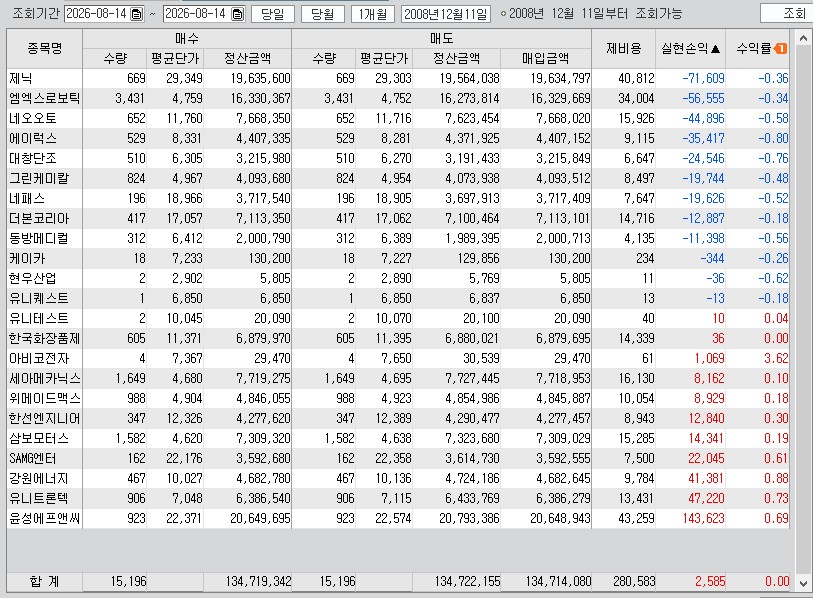Click the 당일 button
The width and height of the screenshot is (813, 598).
click(273, 14)
